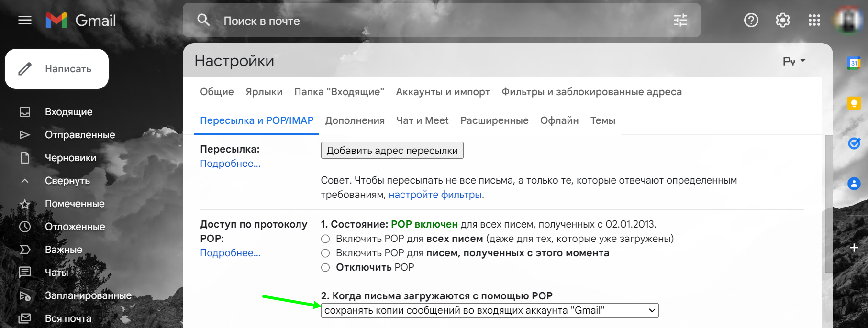Collapse the sidebar with Свернуть
The height and width of the screenshot is (328, 868).
coord(67,181)
